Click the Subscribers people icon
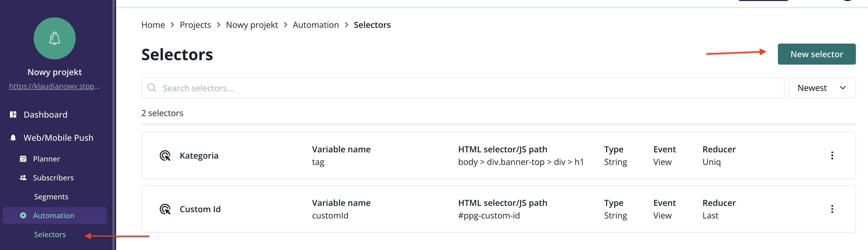This screenshot has height=250, width=868. [23, 178]
